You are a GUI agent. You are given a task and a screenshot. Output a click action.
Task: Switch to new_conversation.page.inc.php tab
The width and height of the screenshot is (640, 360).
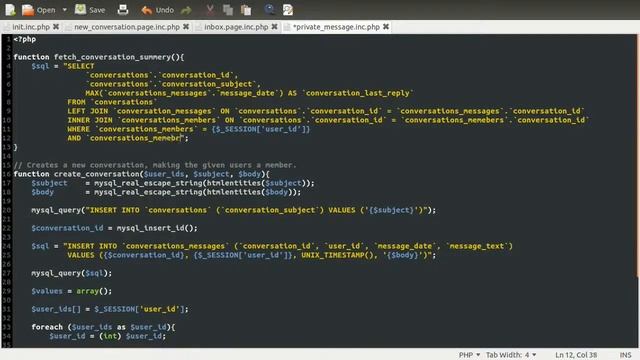127,27
